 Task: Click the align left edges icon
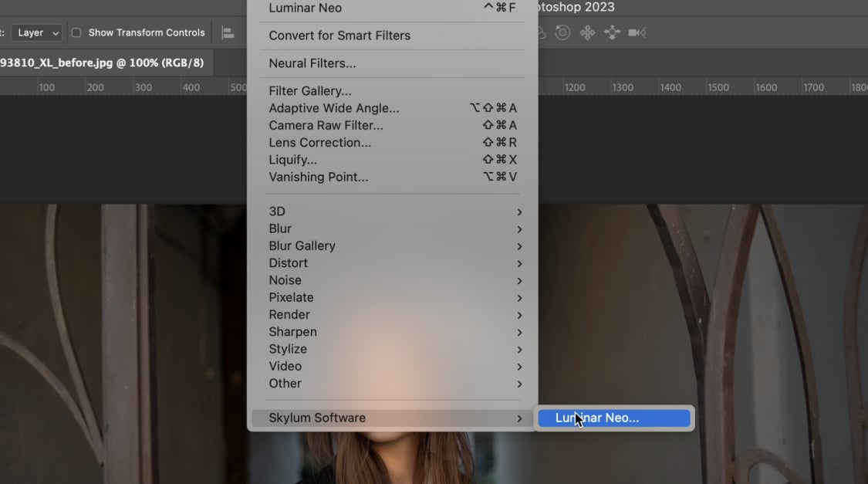228,32
